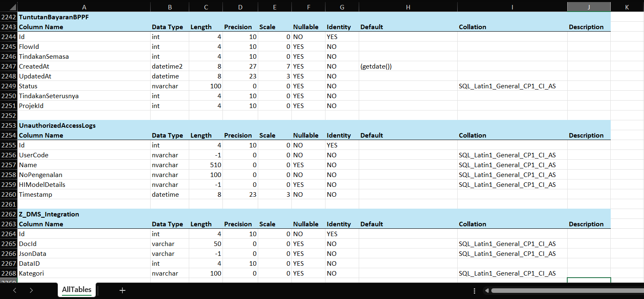Click horizontal scrollbar left arrow
The image size is (644, 299).
tap(487, 291)
